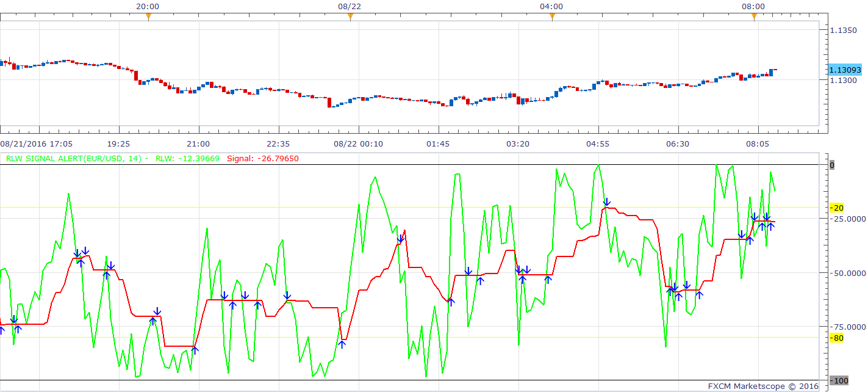The height and width of the screenshot is (392, 868).
Task: Click the yellow -80 level label
Action: click(x=836, y=338)
